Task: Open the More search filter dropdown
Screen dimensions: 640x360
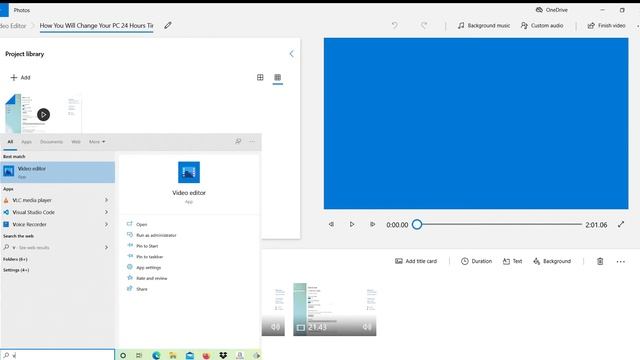Action: click(x=97, y=142)
